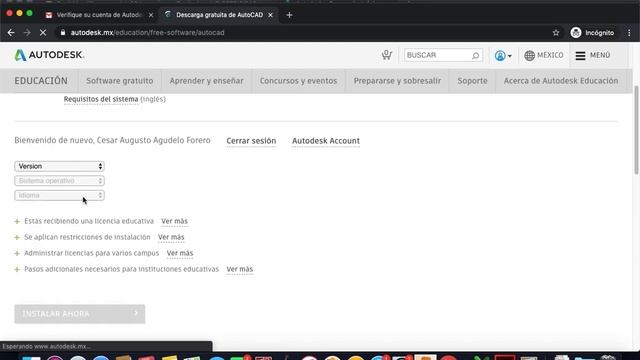Open a new tab with plus button
The width and height of the screenshot is (640, 360).
[289, 15]
